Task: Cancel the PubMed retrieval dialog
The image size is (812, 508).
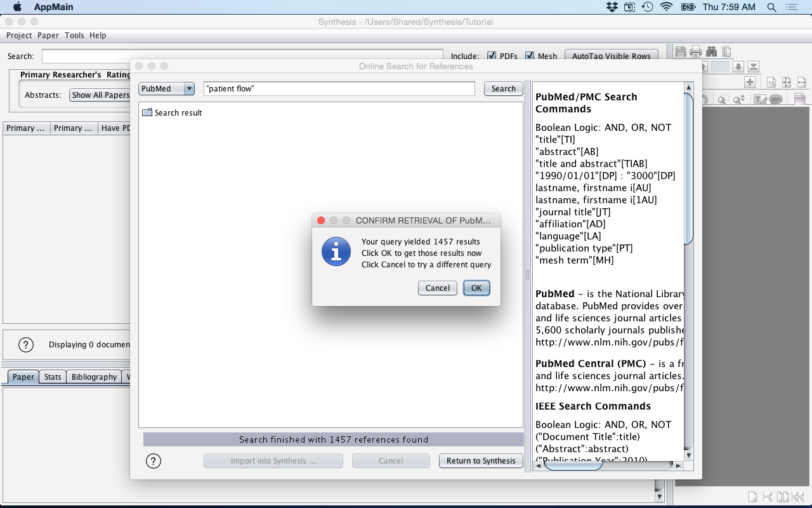Action: click(438, 288)
